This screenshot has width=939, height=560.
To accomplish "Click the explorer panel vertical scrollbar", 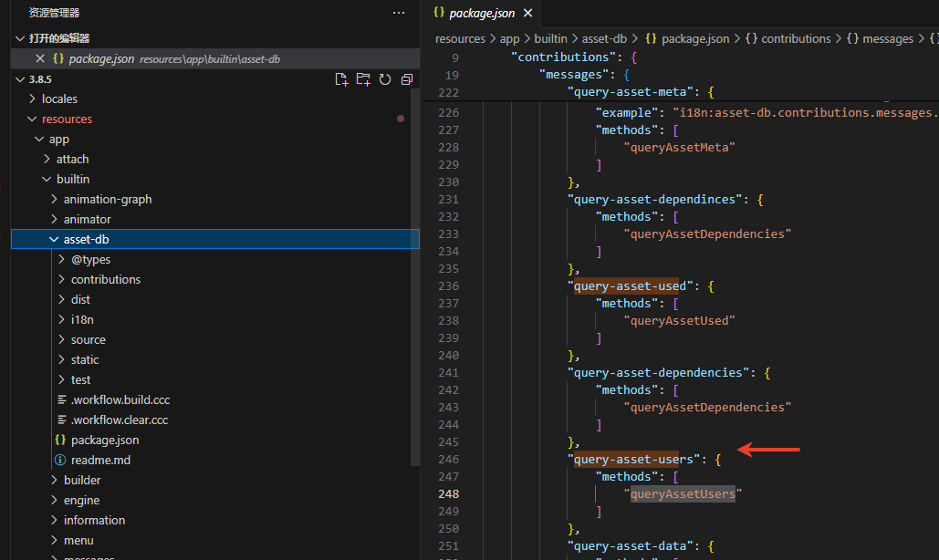I will click(x=415, y=274).
